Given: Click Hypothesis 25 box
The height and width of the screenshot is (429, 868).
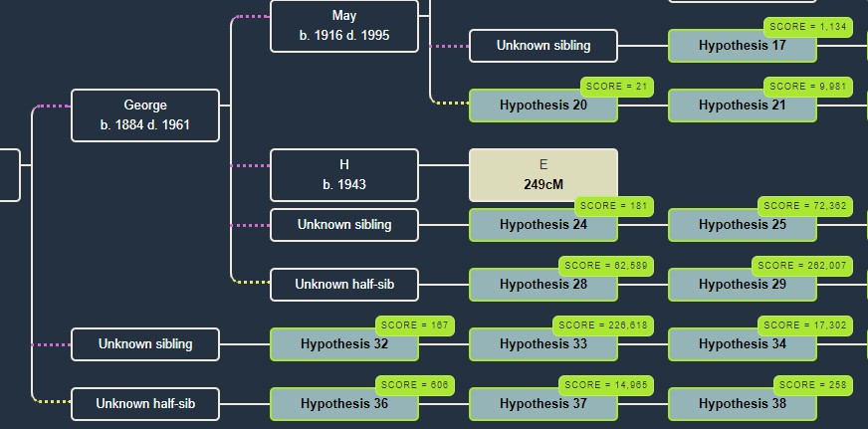Looking at the screenshot, I should pyautogui.click(x=743, y=225).
